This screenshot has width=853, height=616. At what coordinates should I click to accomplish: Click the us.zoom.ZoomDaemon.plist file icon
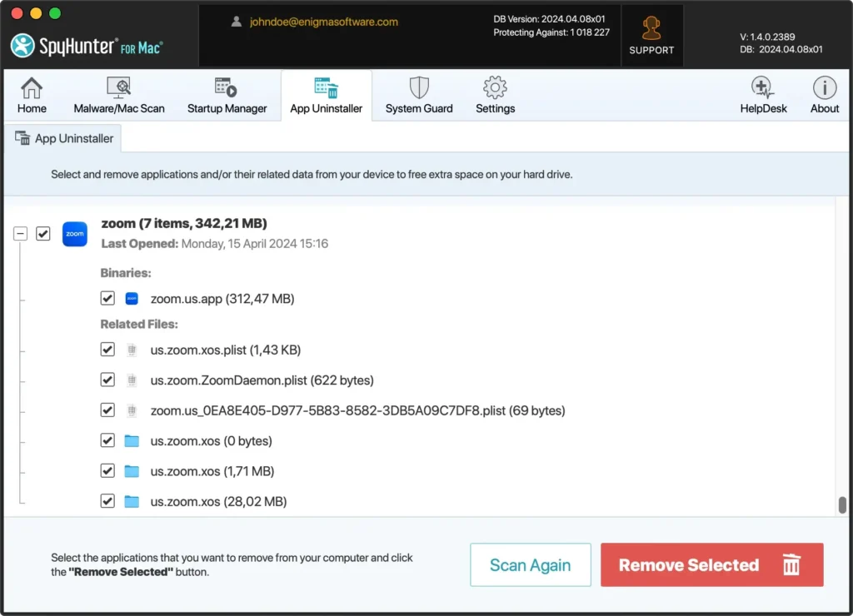coord(132,380)
